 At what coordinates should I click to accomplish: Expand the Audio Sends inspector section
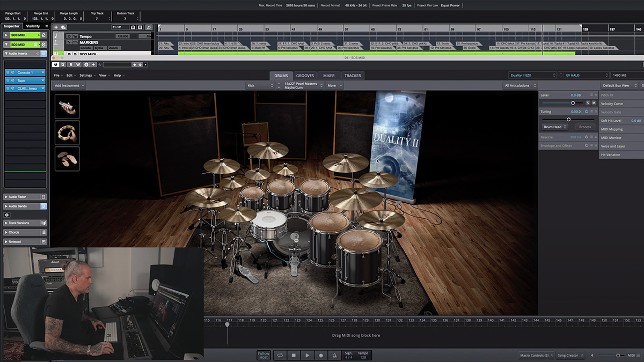click(25, 206)
